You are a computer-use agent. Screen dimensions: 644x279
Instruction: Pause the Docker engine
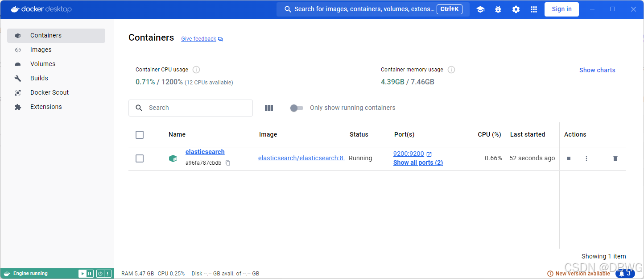pos(90,274)
